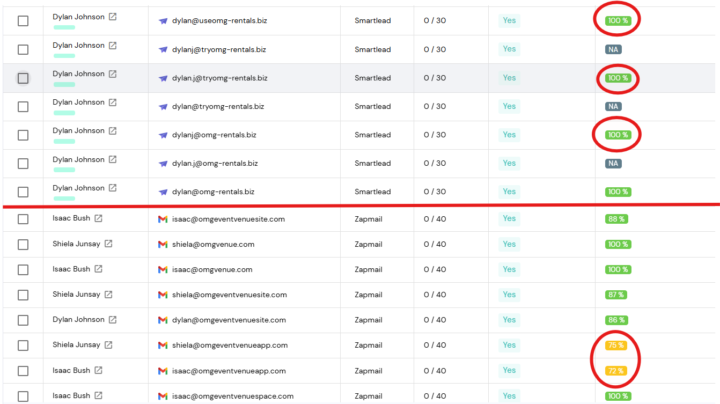Viewport: 720px width, 404px height.
Task: Click Gmail icon beside isaac@omgeventvenuesite.com
Action: [163, 219]
